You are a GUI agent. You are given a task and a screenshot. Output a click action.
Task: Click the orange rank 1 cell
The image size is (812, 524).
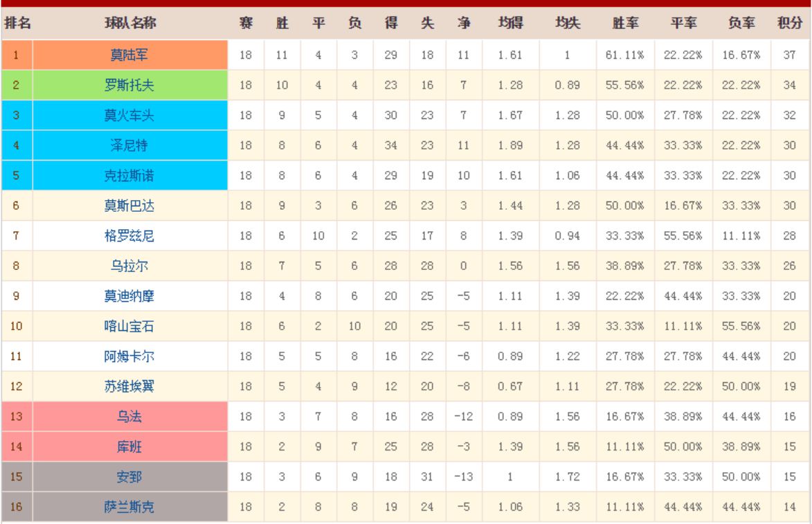coord(17,55)
